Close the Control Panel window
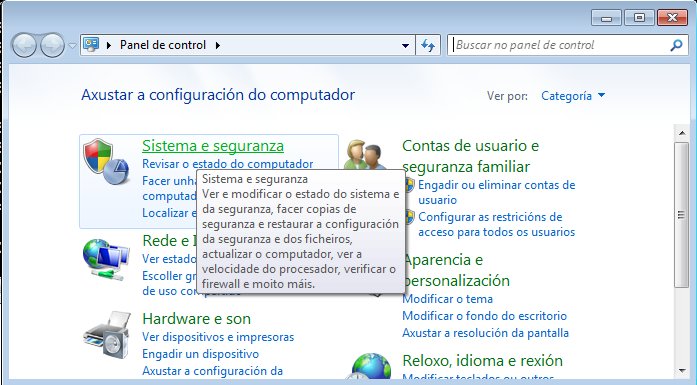This screenshot has width=697, height=385. click(673, 18)
